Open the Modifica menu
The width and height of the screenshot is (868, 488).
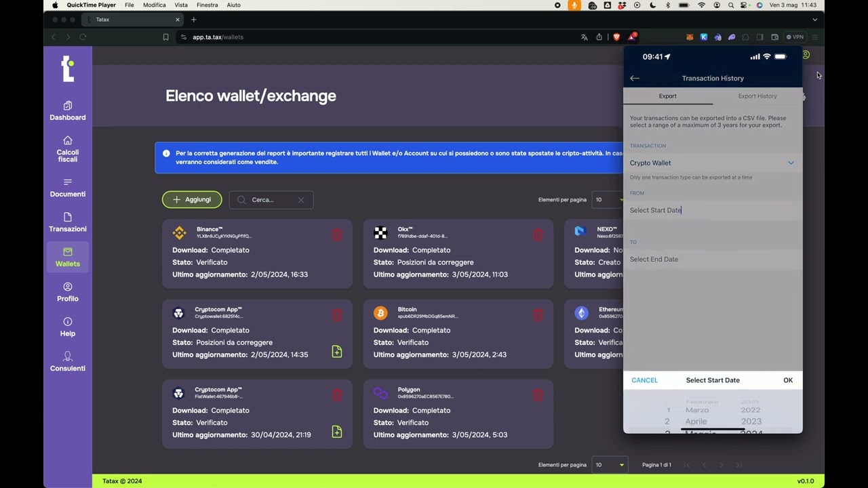pyautogui.click(x=155, y=5)
